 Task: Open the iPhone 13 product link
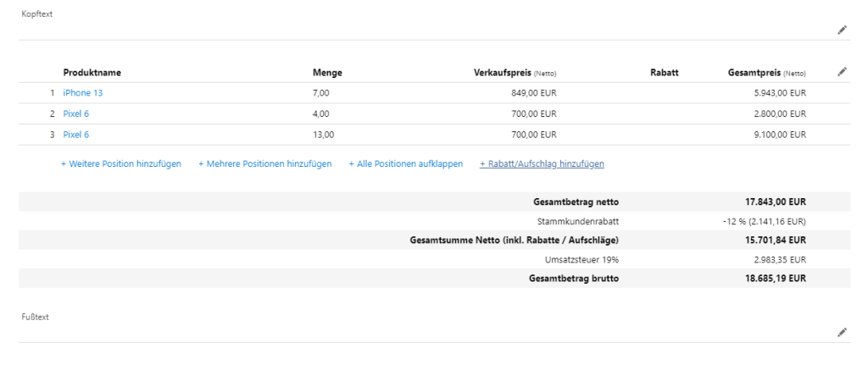tap(82, 93)
